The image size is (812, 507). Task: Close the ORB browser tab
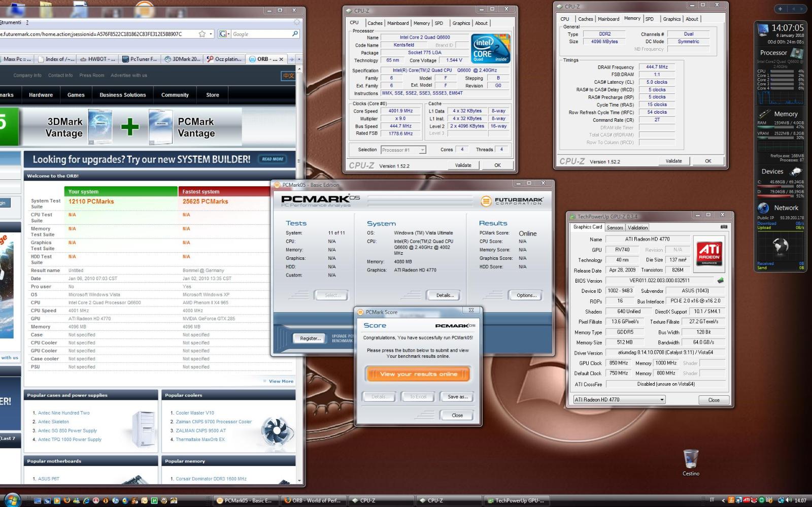pos(282,59)
